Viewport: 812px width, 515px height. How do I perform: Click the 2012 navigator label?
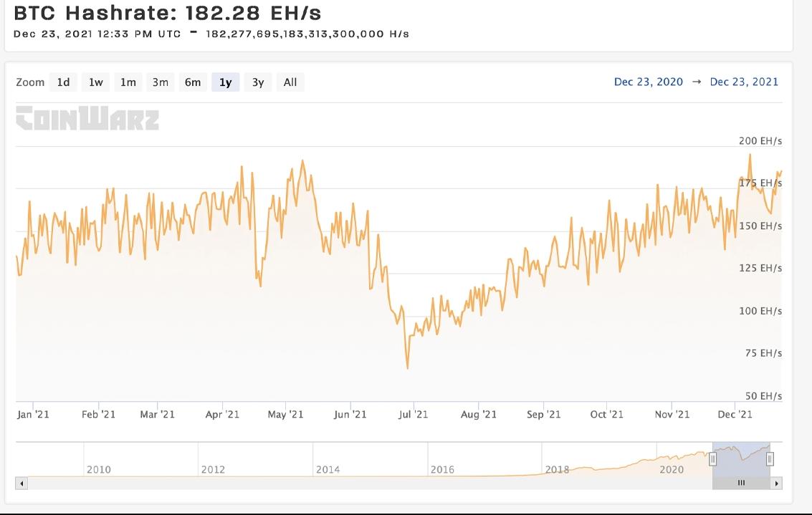tap(213, 469)
